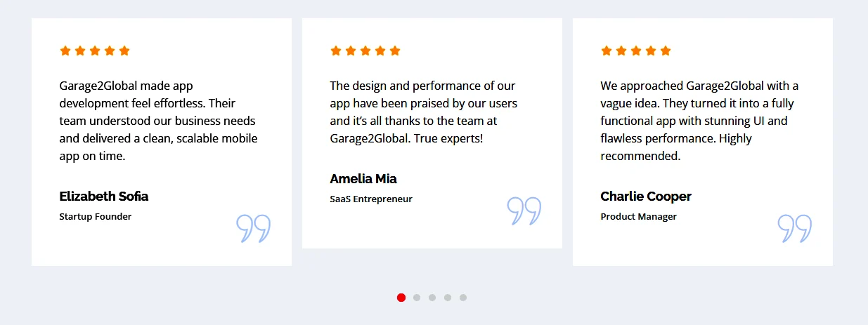Screen dimensions: 868x325
Task: Jump to the fourth carousel slide dot
Action: 448,298
